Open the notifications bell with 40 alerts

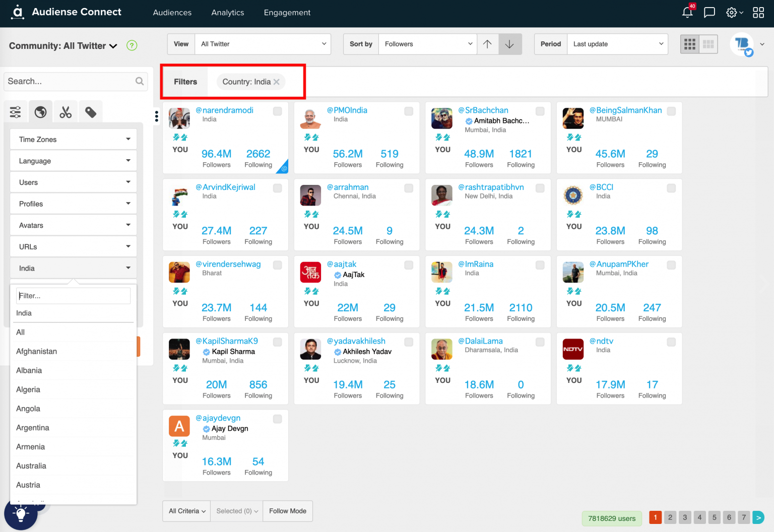687,12
